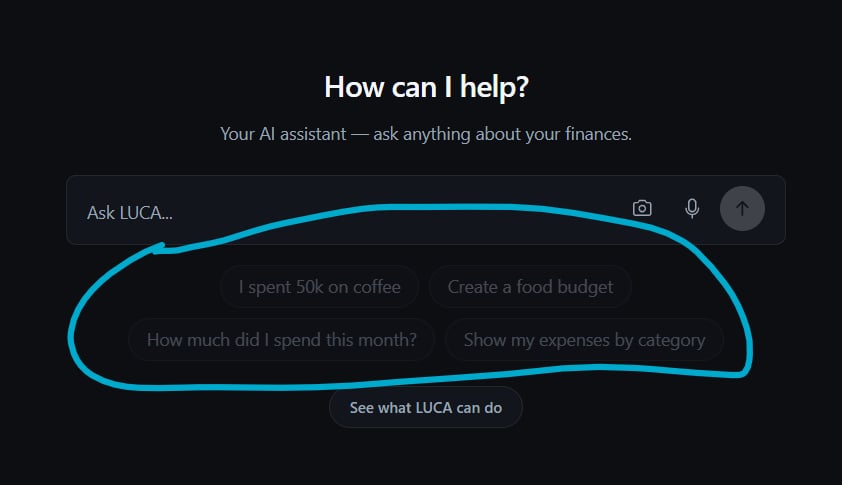Click the 'Your AI assistant' subtitle text

(426, 134)
